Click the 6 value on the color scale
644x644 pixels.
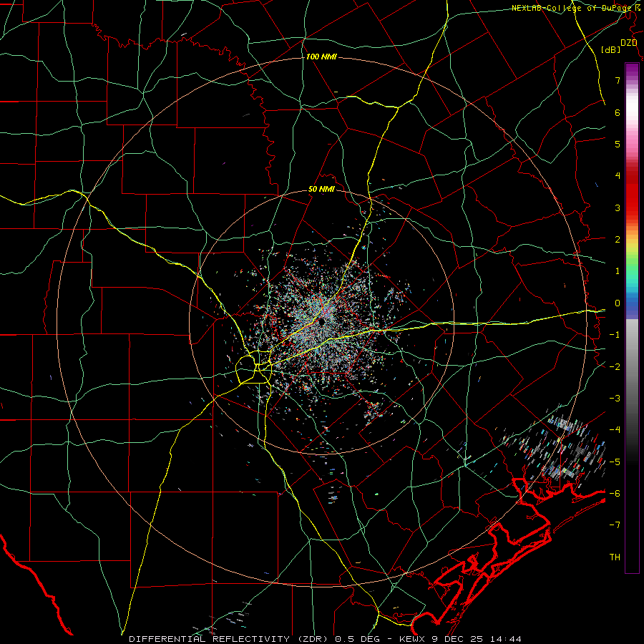[618, 112]
